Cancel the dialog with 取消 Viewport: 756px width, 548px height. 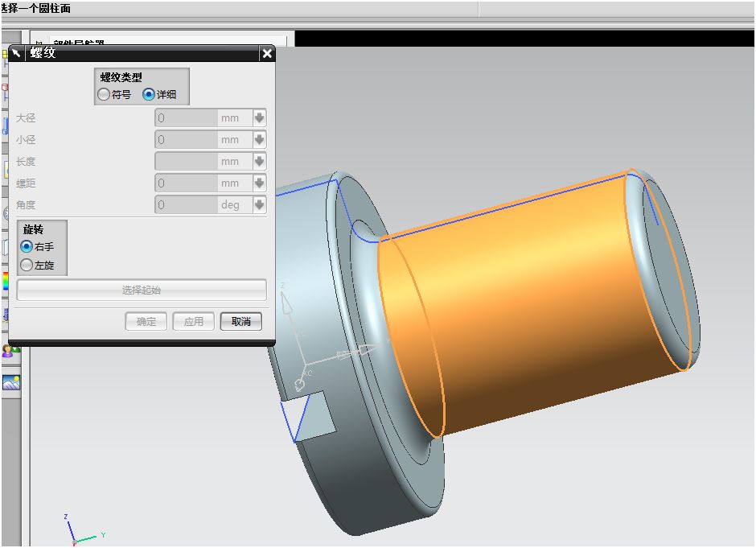[241, 321]
